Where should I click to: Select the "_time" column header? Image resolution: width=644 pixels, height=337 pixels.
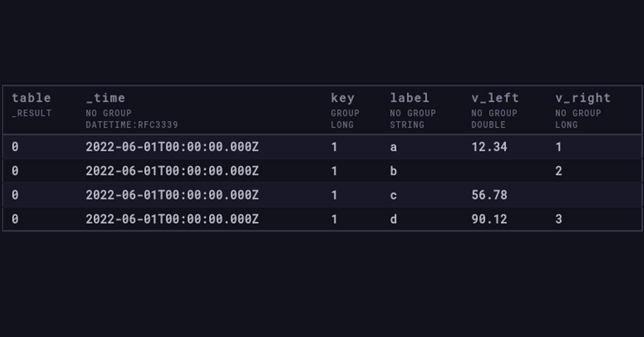click(107, 98)
